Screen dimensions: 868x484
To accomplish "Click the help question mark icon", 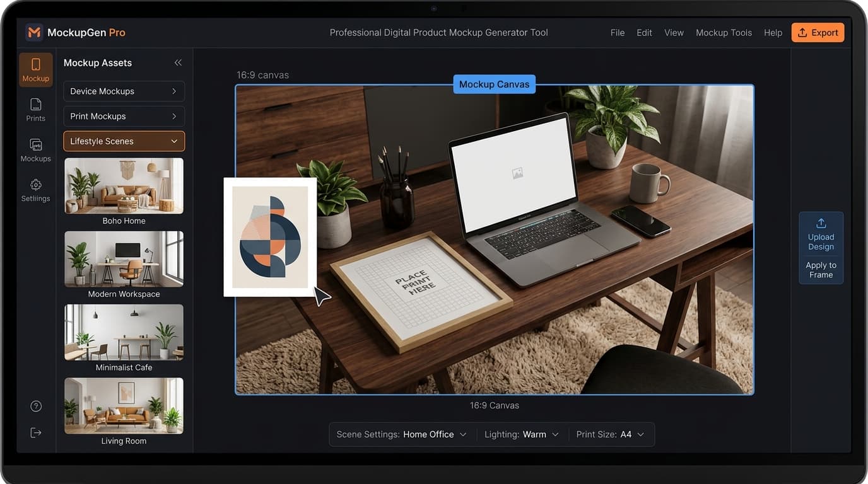I will (x=35, y=406).
